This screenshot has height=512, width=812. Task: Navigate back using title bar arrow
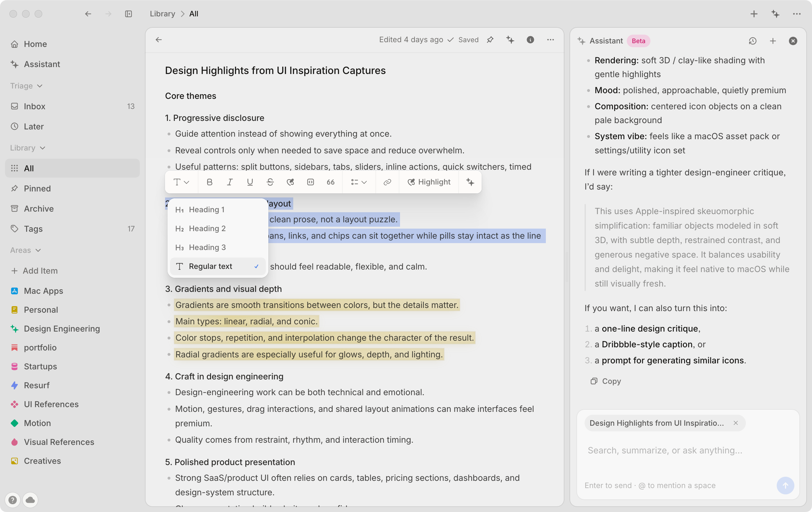click(88, 14)
